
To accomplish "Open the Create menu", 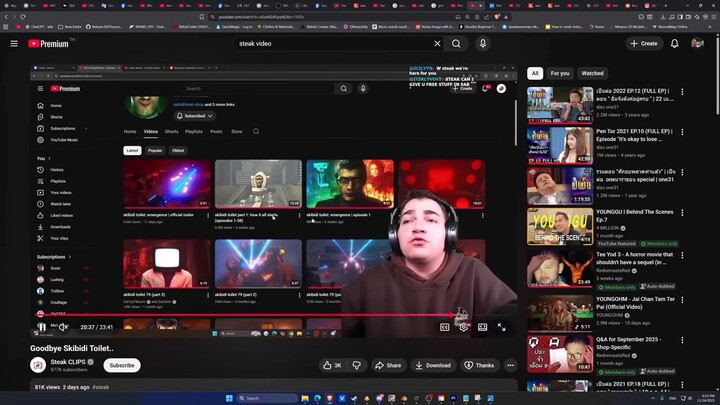I will (644, 44).
